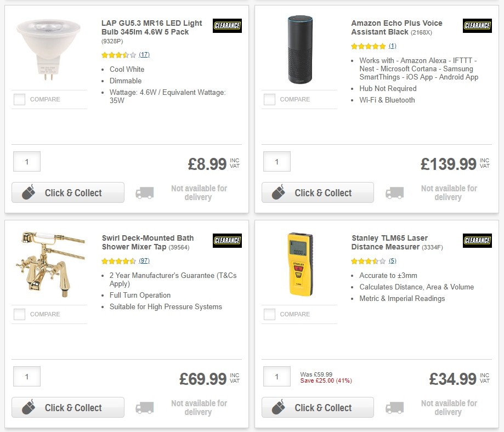Click the Clearance badge on the Amazon Echo
The height and width of the screenshot is (432, 504).
point(477,25)
